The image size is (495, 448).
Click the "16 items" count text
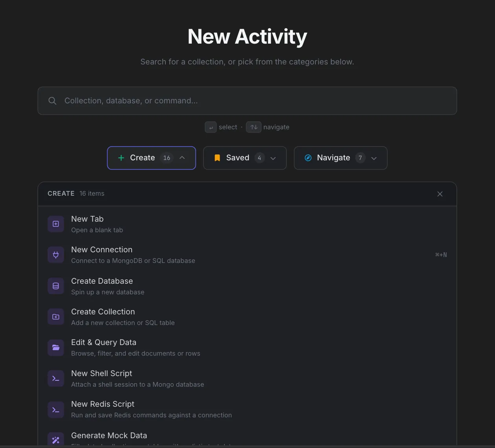[x=92, y=193]
